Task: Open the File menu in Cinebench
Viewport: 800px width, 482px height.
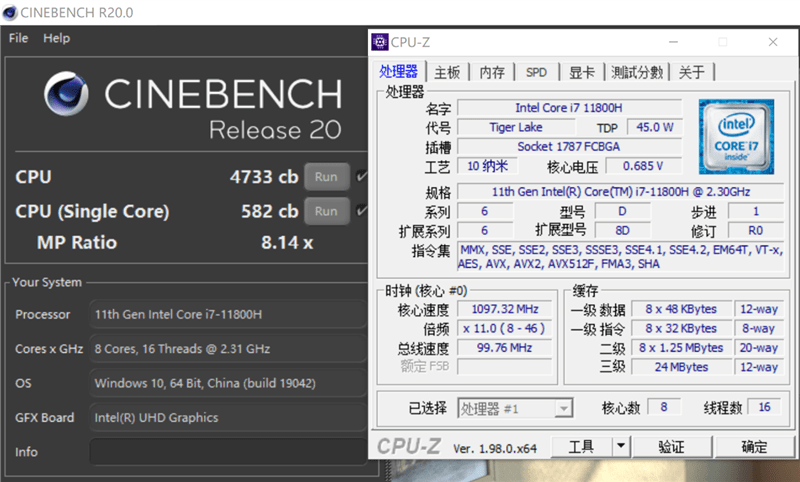Action: tap(18, 38)
